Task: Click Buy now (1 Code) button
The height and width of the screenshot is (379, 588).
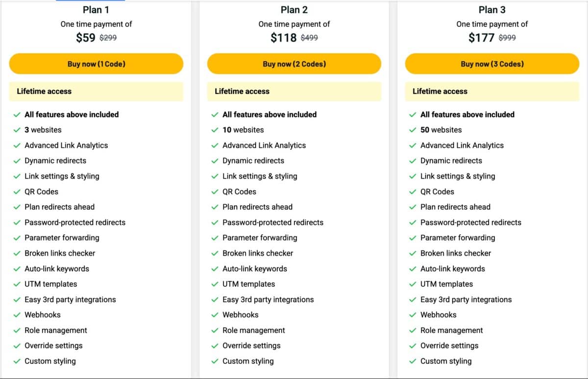Action: coord(96,64)
